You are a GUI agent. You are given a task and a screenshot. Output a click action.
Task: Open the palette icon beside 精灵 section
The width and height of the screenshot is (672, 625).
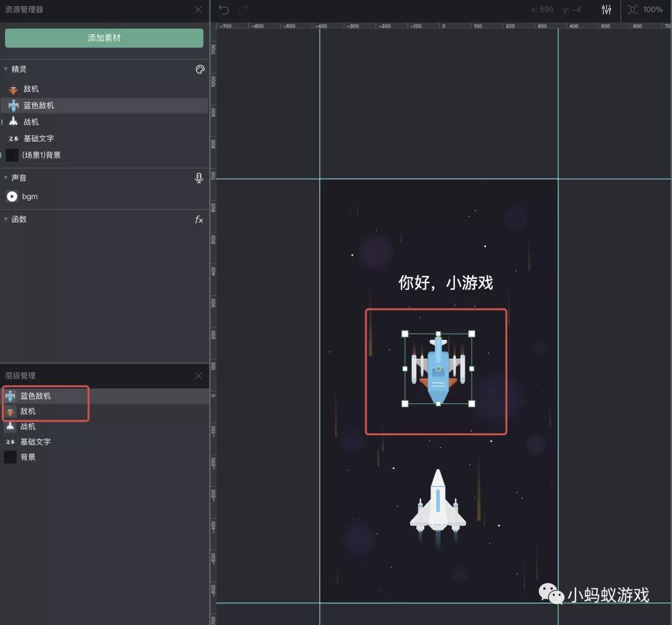pyautogui.click(x=200, y=69)
